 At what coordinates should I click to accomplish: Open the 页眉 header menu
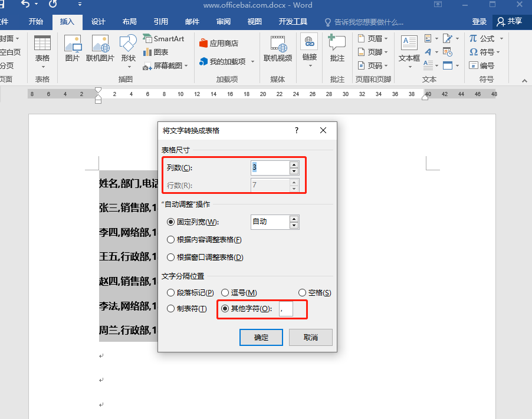[373, 39]
